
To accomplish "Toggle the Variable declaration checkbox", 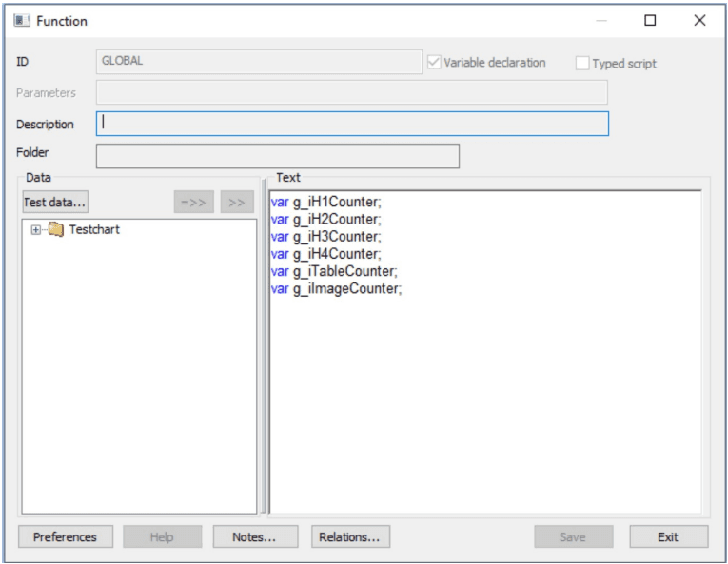I will click(435, 63).
